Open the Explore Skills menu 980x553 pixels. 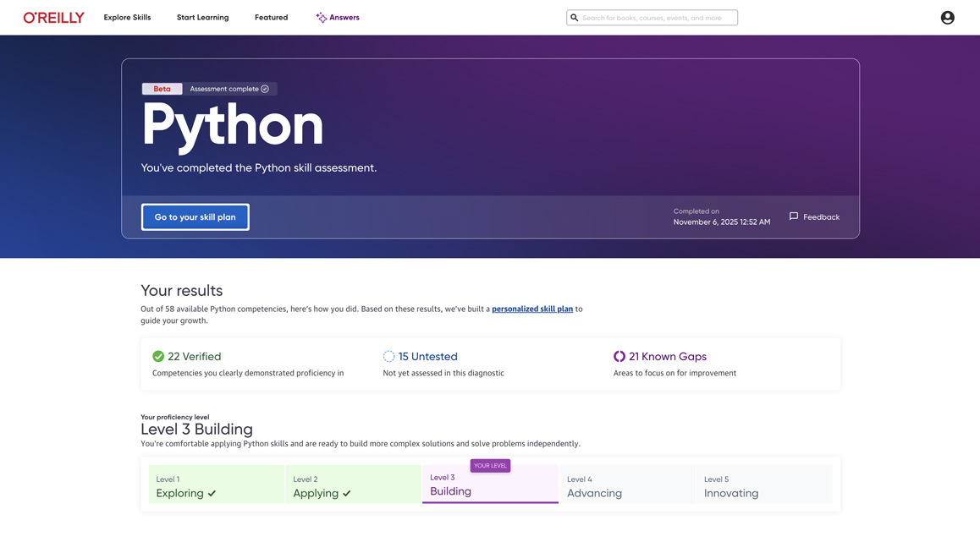(127, 18)
